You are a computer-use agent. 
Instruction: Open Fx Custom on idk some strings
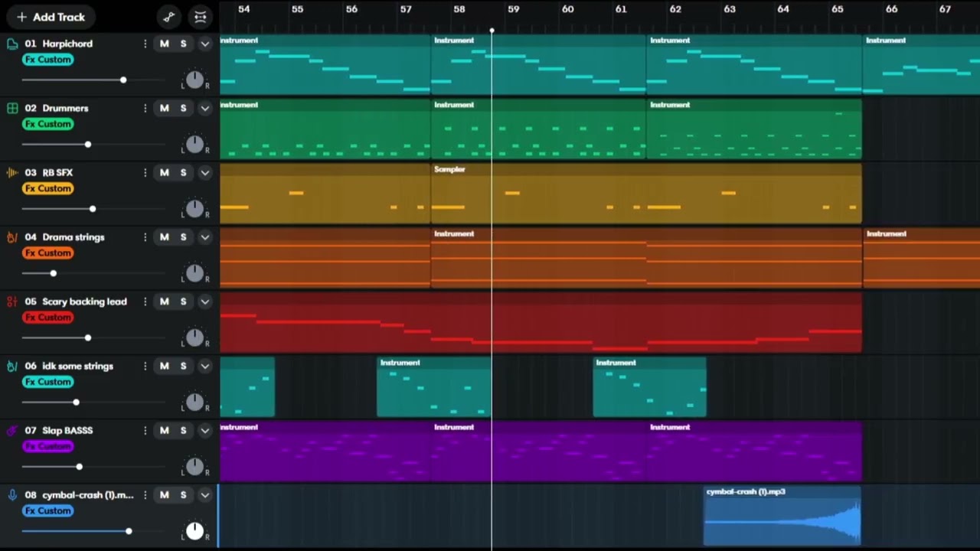48,382
